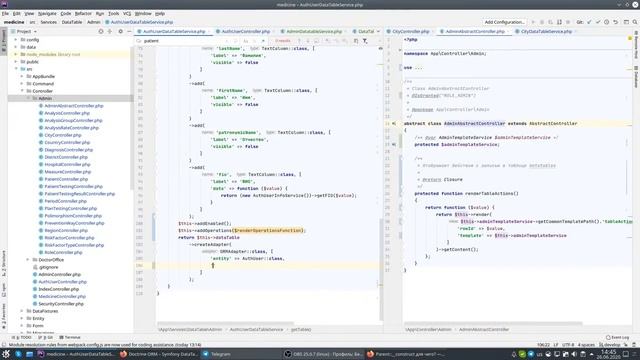The image size is (640, 360).
Task: Open the KDE application launcher
Action: [x=6, y=354]
